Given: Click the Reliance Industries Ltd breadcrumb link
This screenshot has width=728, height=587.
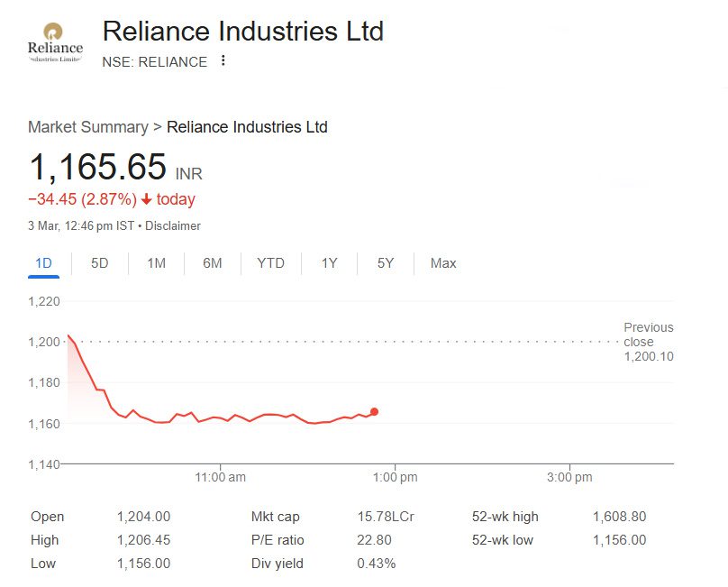Looking at the screenshot, I should point(248,127).
